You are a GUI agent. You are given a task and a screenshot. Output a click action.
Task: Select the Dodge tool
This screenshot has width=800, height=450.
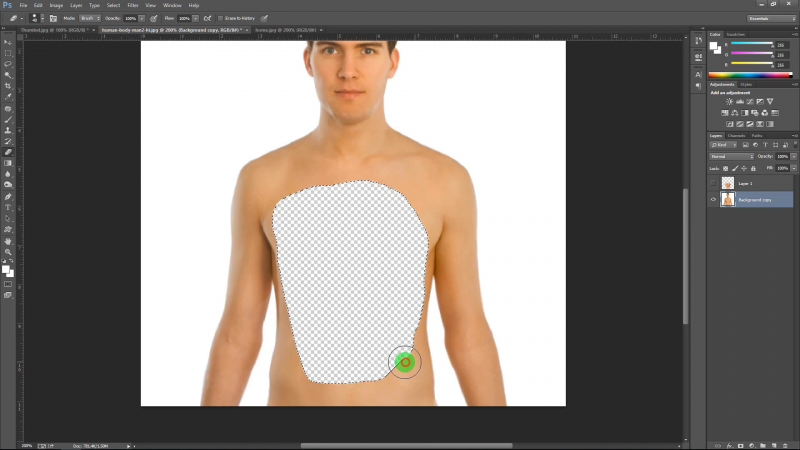pos(8,185)
